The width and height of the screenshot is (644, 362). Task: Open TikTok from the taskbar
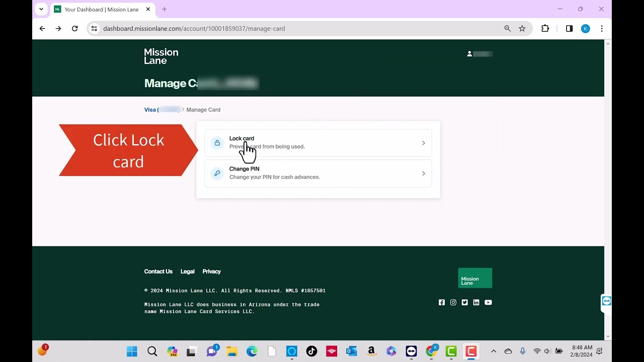[x=311, y=351]
